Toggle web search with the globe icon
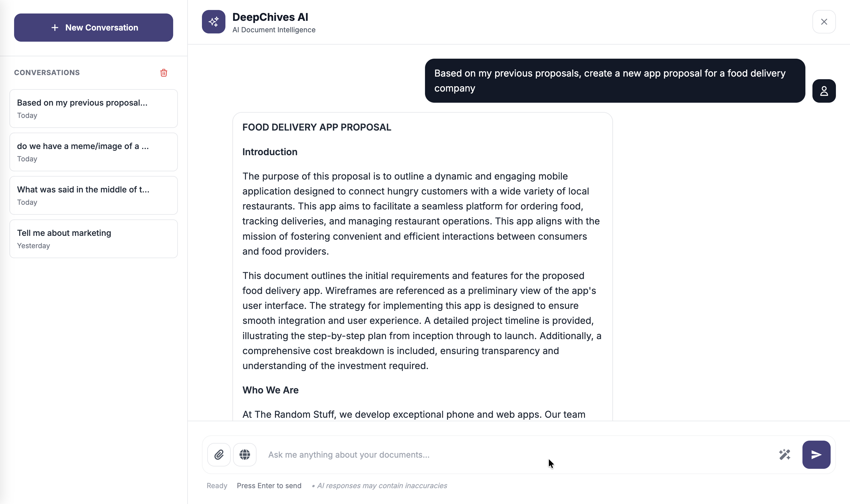This screenshot has width=850, height=504. point(244,454)
